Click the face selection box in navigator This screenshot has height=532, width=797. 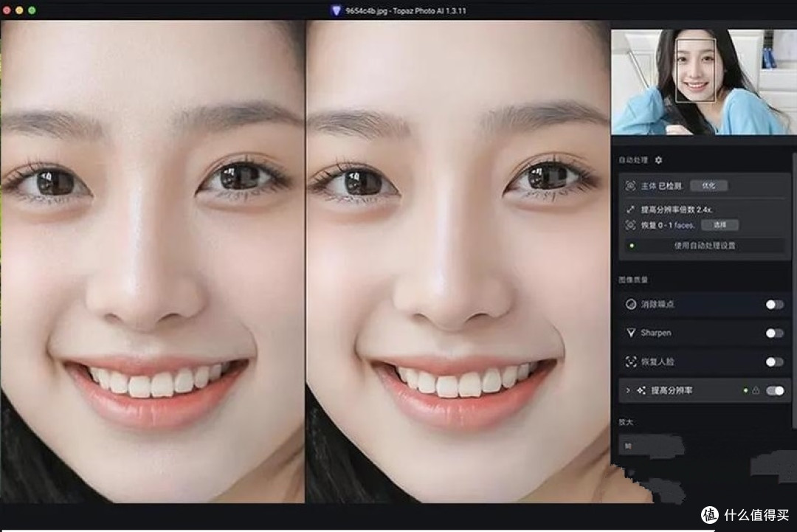coord(695,70)
